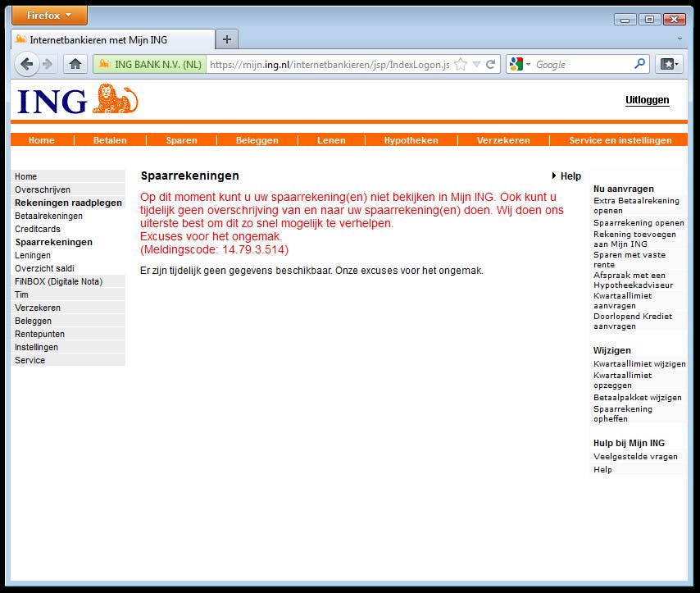The width and height of the screenshot is (700, 593).
Task: Select the Sparen navigation menu item
Action: (181, 139)
